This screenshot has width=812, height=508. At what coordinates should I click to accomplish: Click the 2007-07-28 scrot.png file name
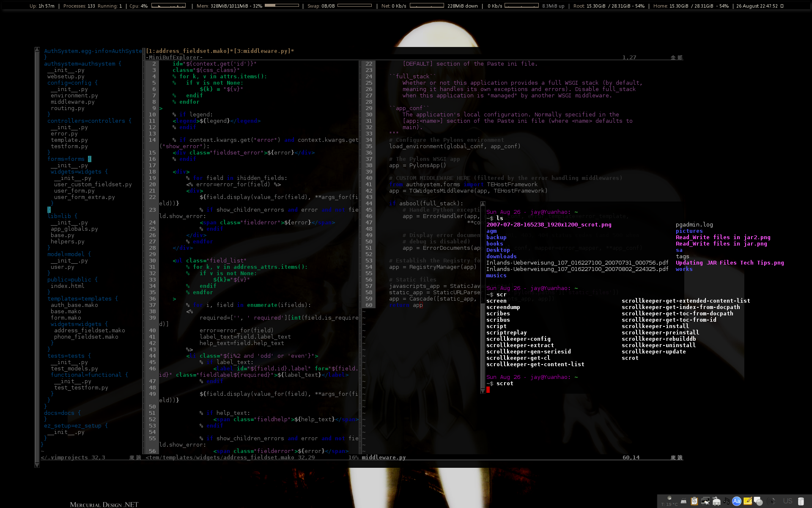pyautogui.click(x=549, y=225)
